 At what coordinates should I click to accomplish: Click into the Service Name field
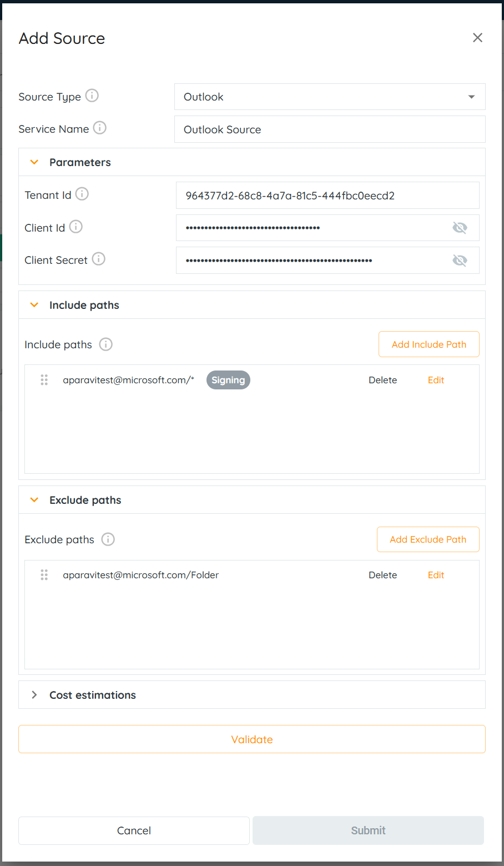coord(330,129)
